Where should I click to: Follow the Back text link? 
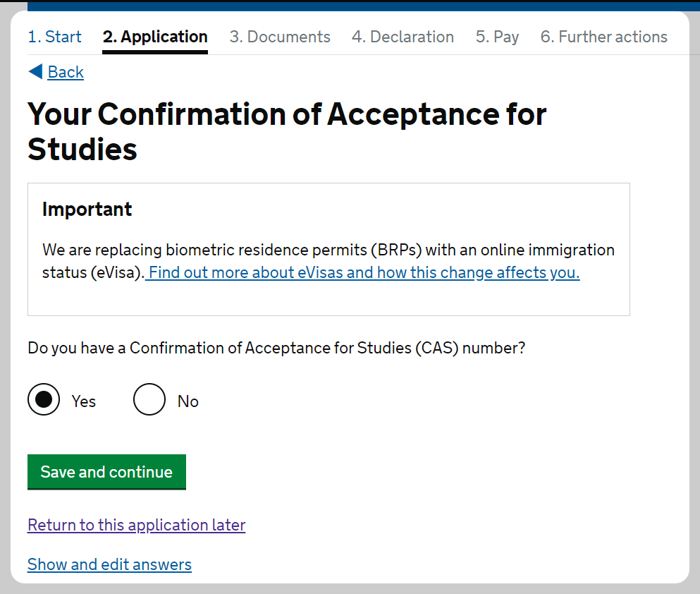(66, 72)
